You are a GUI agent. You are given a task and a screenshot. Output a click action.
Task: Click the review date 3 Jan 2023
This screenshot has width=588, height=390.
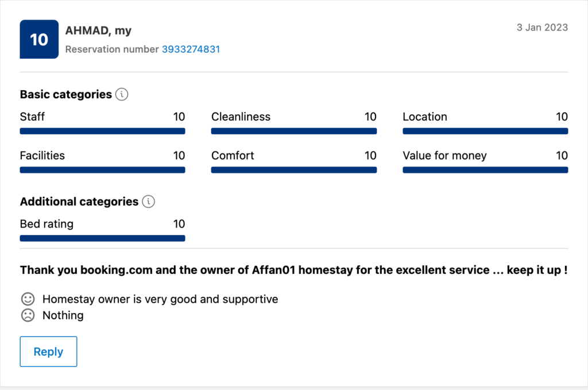542,28
